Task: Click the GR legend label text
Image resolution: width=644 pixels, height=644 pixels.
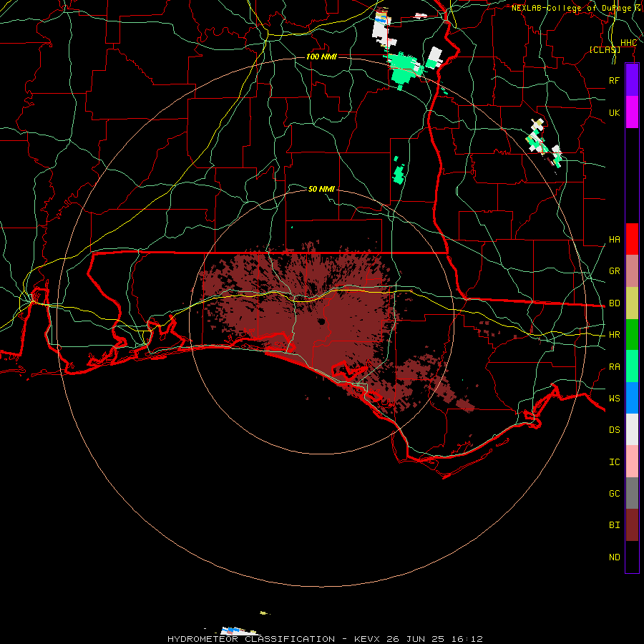Action: click(614, 271)
